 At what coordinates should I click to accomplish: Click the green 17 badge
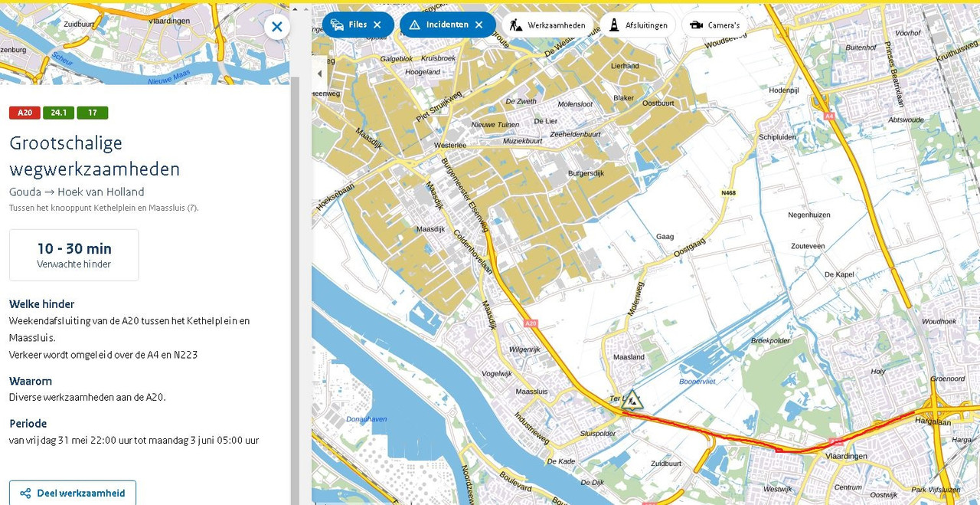point(92,113)
